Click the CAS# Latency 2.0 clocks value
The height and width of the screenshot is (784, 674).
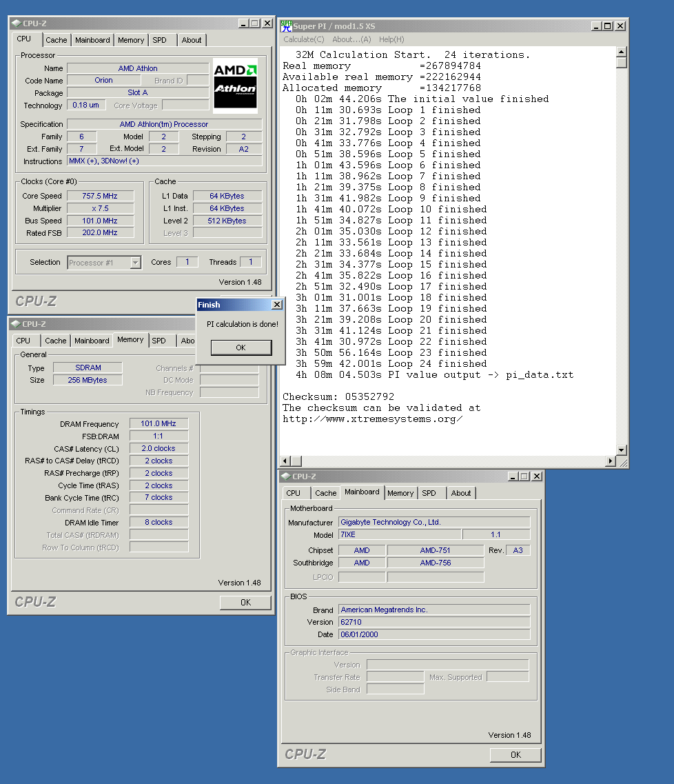coord(159,448)
